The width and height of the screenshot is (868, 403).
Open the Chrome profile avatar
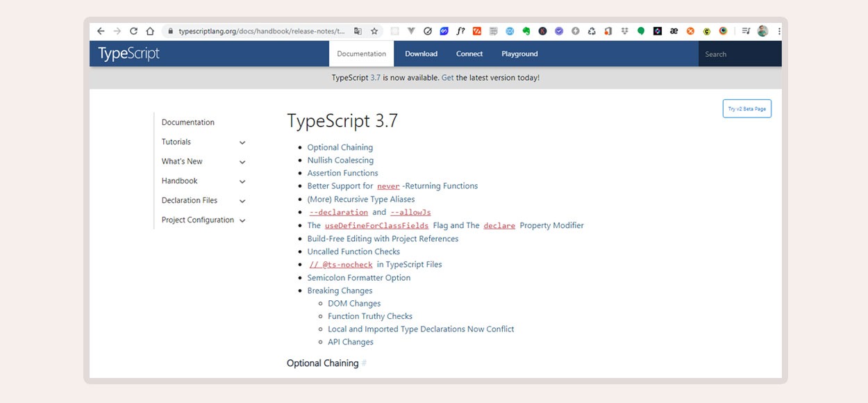(762, 31)
